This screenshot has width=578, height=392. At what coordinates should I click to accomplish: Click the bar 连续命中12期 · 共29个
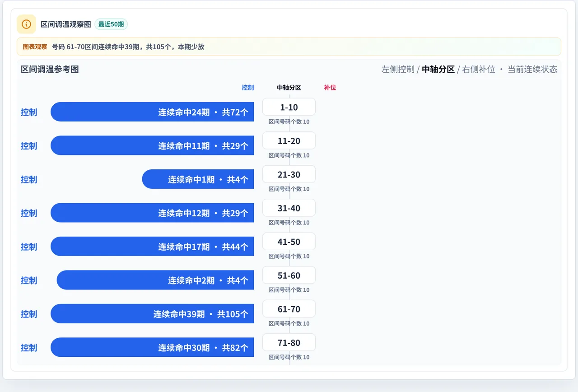(x=152, y=213)
